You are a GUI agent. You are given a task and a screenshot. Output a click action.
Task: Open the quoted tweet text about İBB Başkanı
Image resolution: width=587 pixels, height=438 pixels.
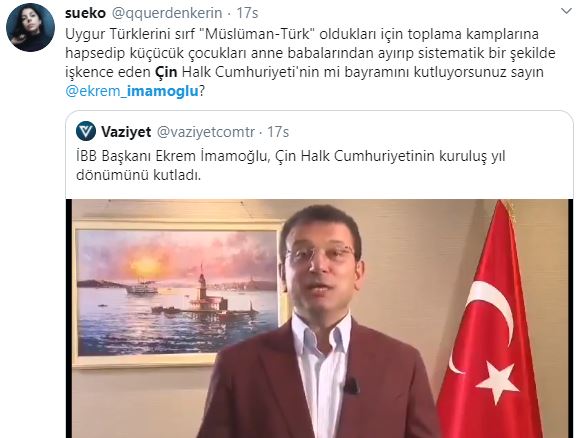tap(291, 165)
